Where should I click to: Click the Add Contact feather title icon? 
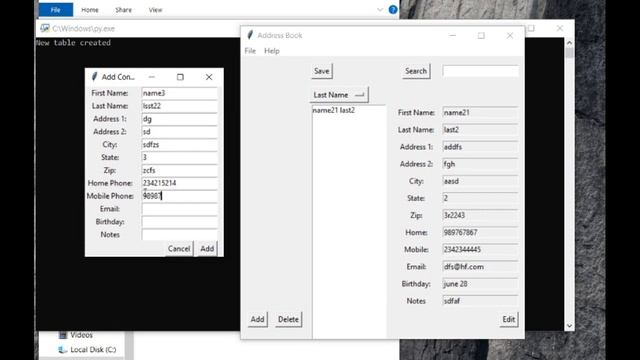pyautogui.click(x=94, y=77)
